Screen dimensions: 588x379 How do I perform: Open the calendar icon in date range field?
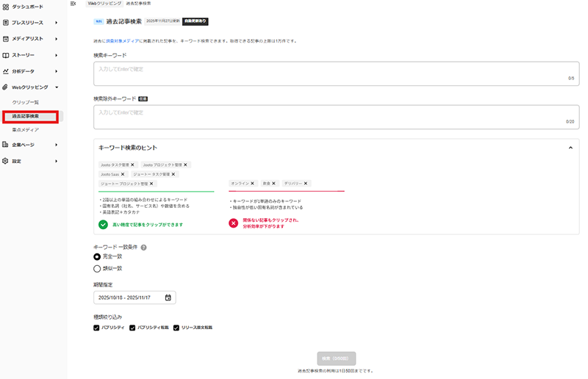(x=168, y=297)
